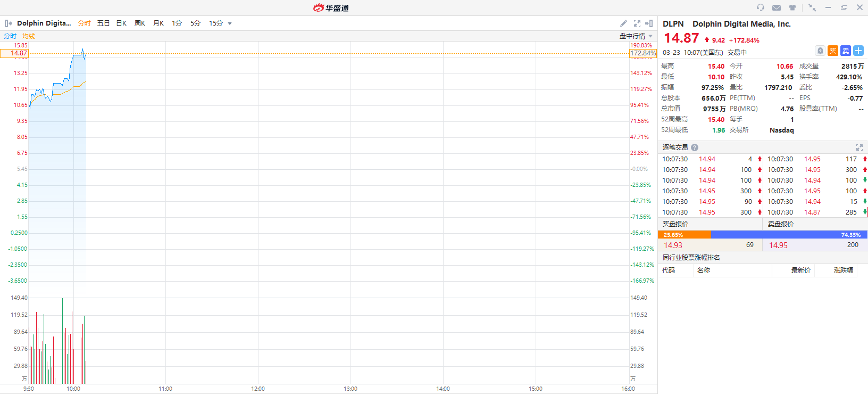Click the 卖盘报价 ask quote header

point(781,224)
